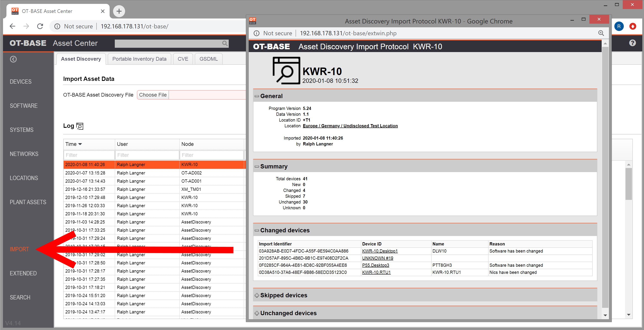The image size is (644, 330).
Task: Expand the Skipped devices section
Action: [x=257, y=295]
